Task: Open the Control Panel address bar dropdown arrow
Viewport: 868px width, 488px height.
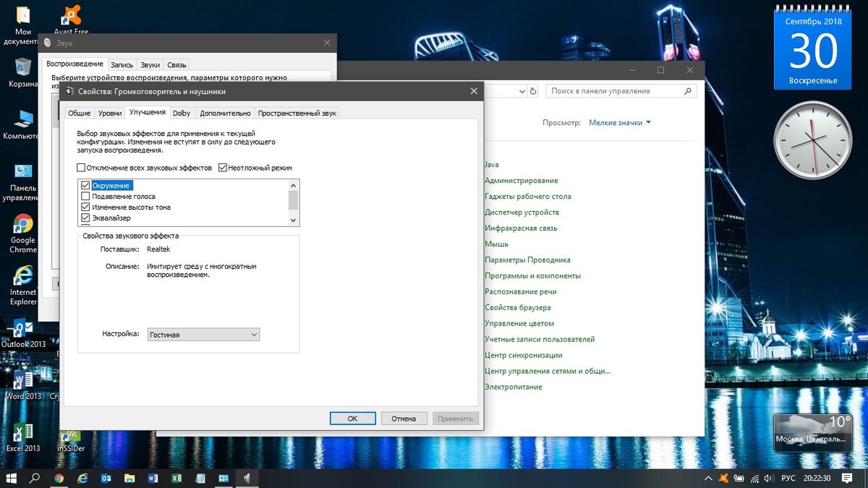Action: pos(522,91)
